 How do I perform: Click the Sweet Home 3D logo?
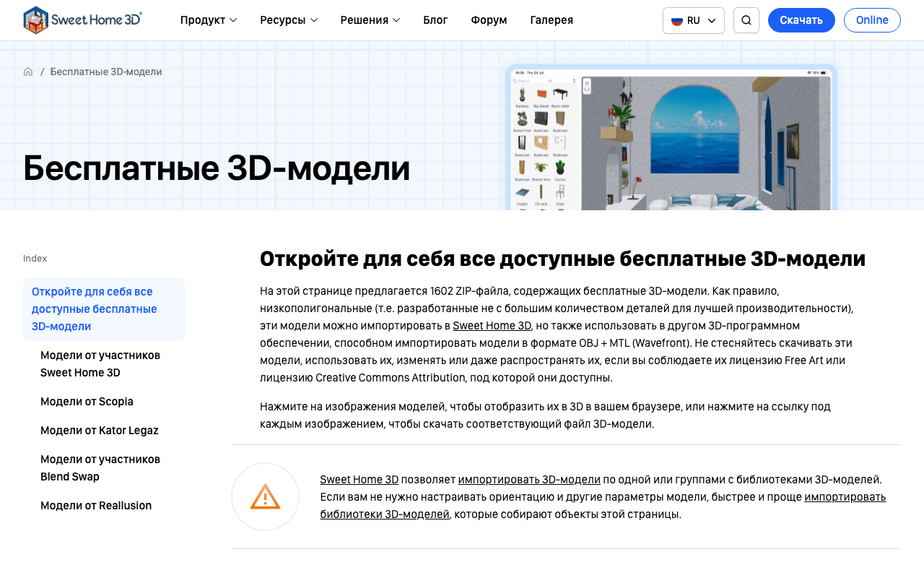pyautogui.click(x=82, y=20)
